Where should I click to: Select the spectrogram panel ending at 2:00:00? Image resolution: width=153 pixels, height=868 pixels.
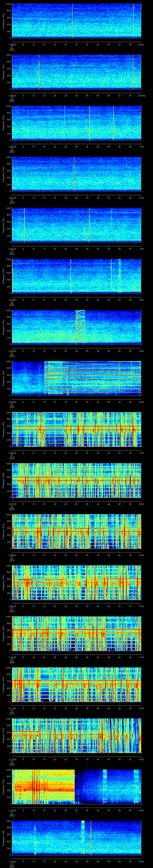coord(77,72)
